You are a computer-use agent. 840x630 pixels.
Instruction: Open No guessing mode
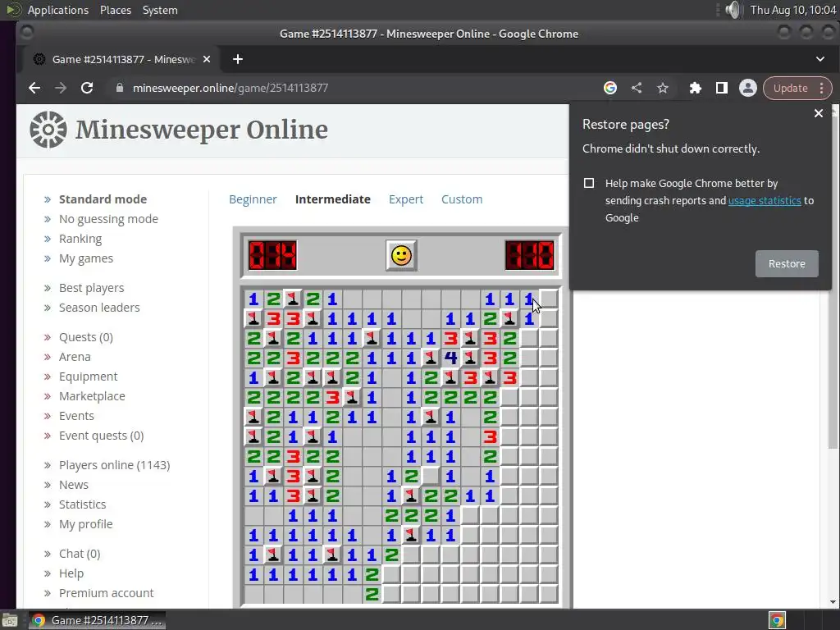coord(109,219)
